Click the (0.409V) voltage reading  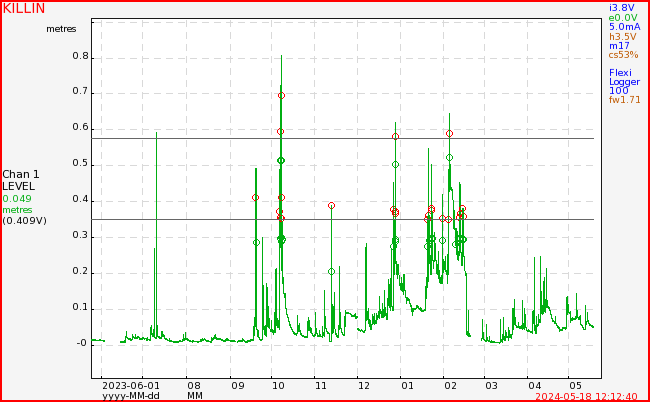point(24,221)
